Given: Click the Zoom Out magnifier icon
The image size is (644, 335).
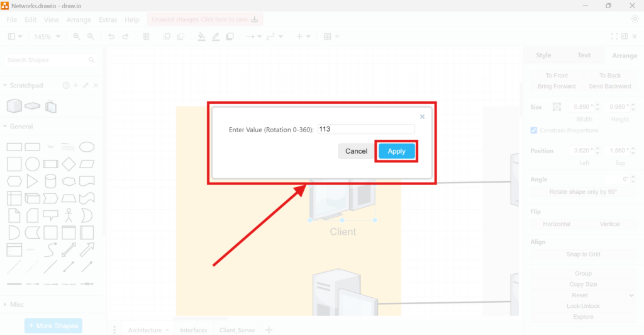Looking at the screenshot, I should click(x=91, y=37).
